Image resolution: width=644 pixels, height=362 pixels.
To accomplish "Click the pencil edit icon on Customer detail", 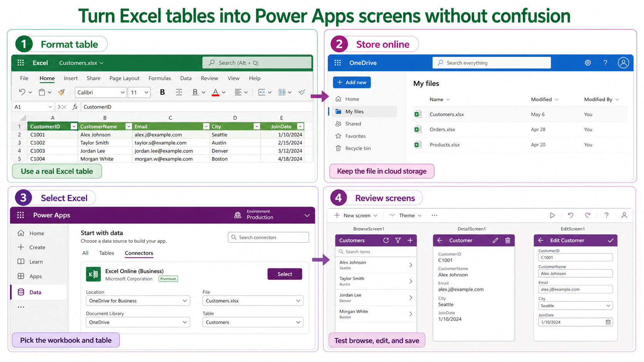I will pos(495,240).
